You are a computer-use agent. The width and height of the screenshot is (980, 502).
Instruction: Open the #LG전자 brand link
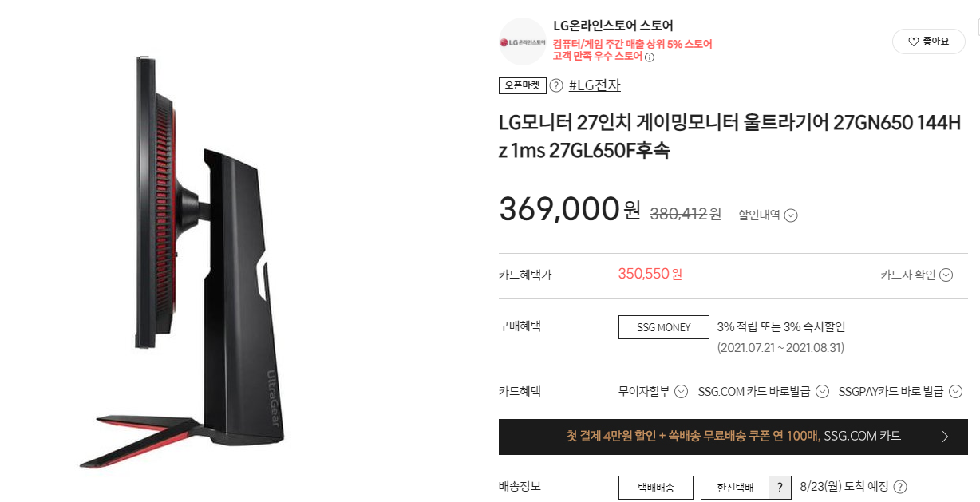595,85
